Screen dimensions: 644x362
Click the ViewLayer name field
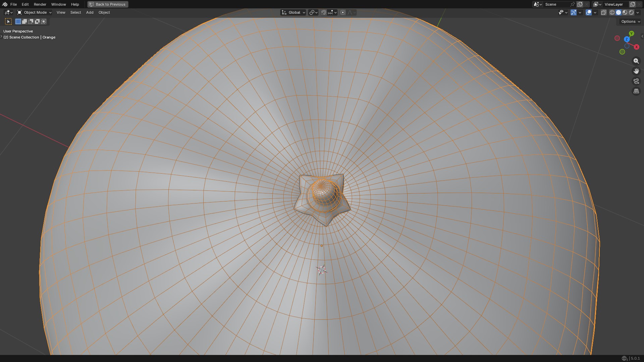[x=616, y=4]
